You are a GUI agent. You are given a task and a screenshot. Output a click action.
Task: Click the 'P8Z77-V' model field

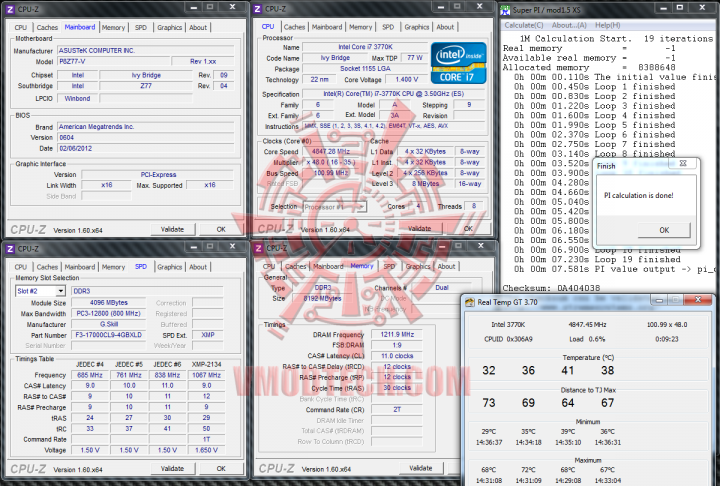pyautogui.click(x=113, y=61)
